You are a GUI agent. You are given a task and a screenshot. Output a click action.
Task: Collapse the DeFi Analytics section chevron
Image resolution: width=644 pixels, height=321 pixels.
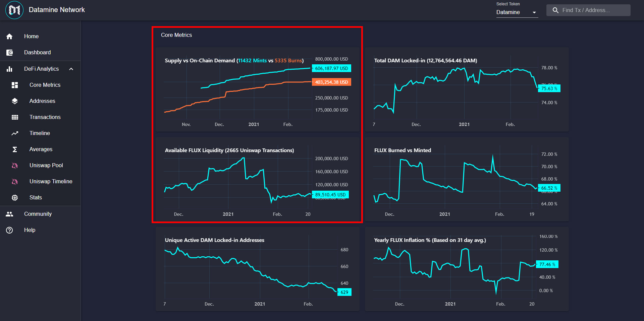pyautogui.click(x=71, y=69)
